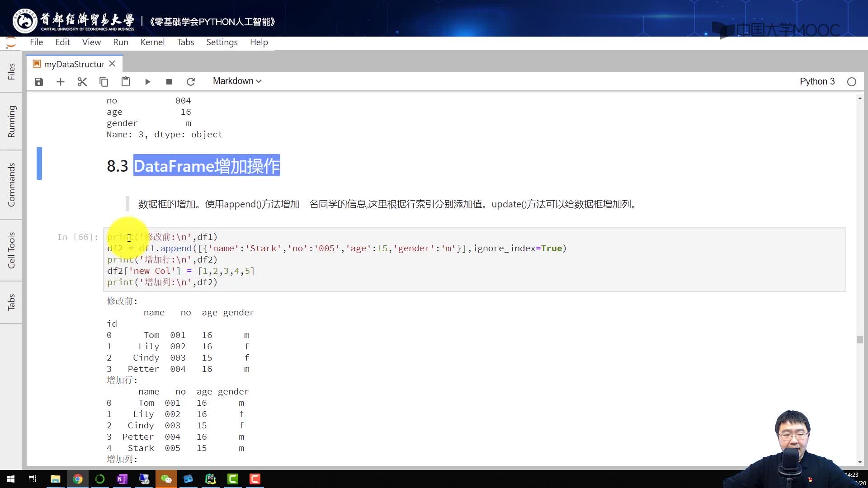Click the df1.append code line
Viewport: 868px width, 488px height.
point(337,249)
